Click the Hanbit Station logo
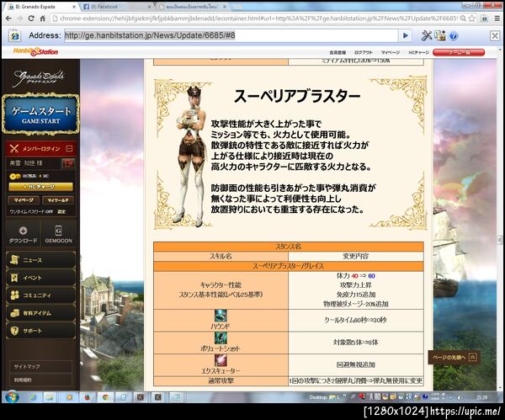Screen dimensions: 505x420 (x=35, y=51)
